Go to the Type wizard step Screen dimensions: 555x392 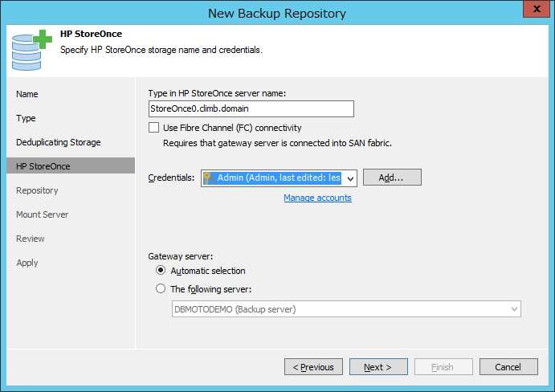coord(26,118)
